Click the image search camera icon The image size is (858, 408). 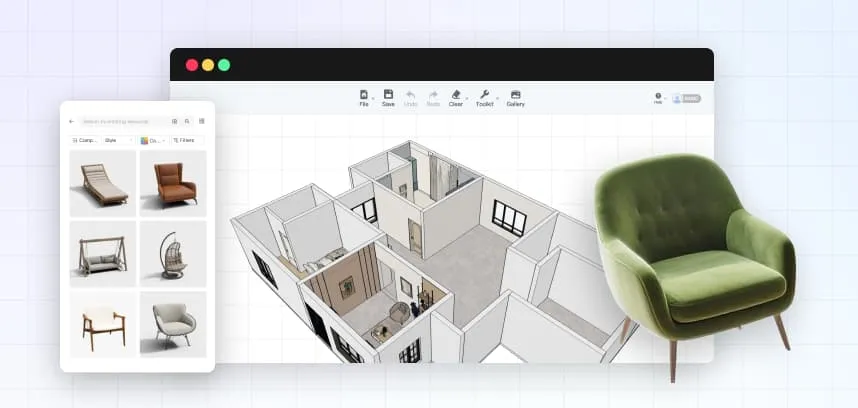[175, 121]
